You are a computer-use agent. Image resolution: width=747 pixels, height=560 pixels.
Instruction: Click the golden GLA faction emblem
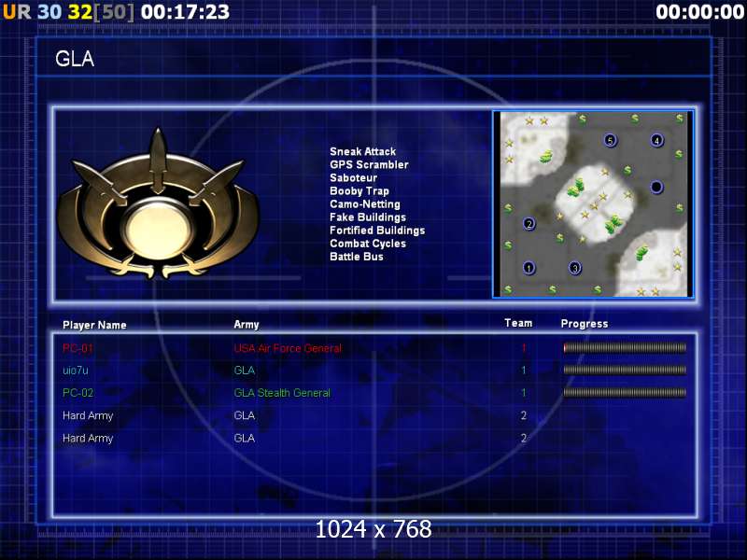point(158,205)
